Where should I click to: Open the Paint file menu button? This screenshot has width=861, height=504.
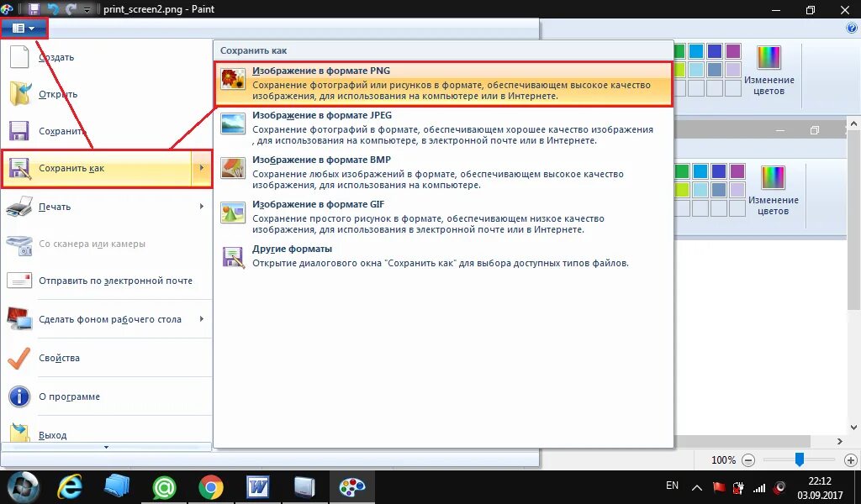24,28
